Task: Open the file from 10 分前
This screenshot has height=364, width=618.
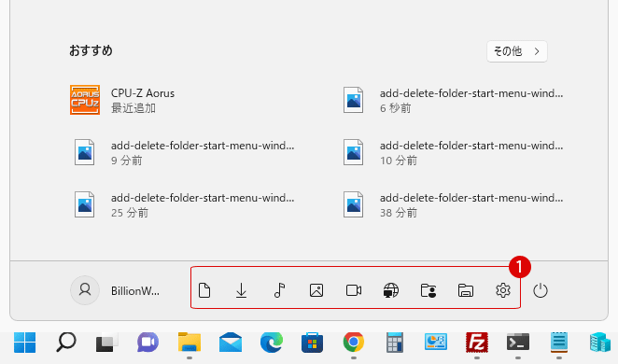Action: [454, 152]
